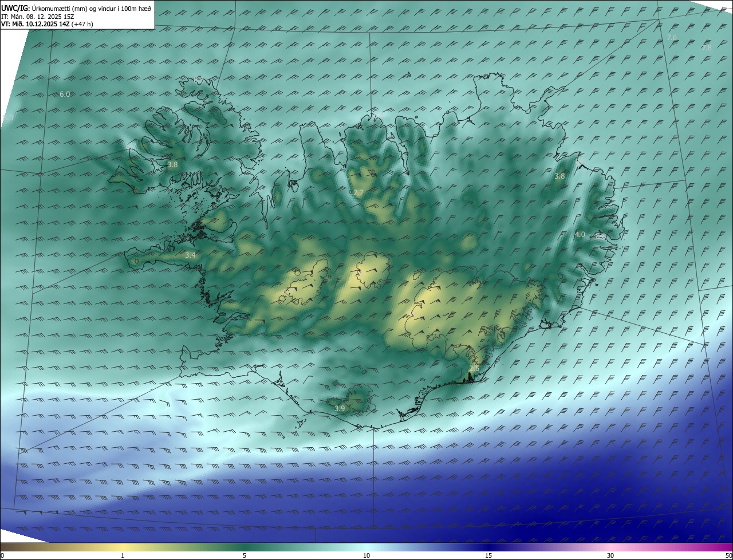Click the '4.0' value label on map
Viewport: 733px width, 560px height.
580,235
